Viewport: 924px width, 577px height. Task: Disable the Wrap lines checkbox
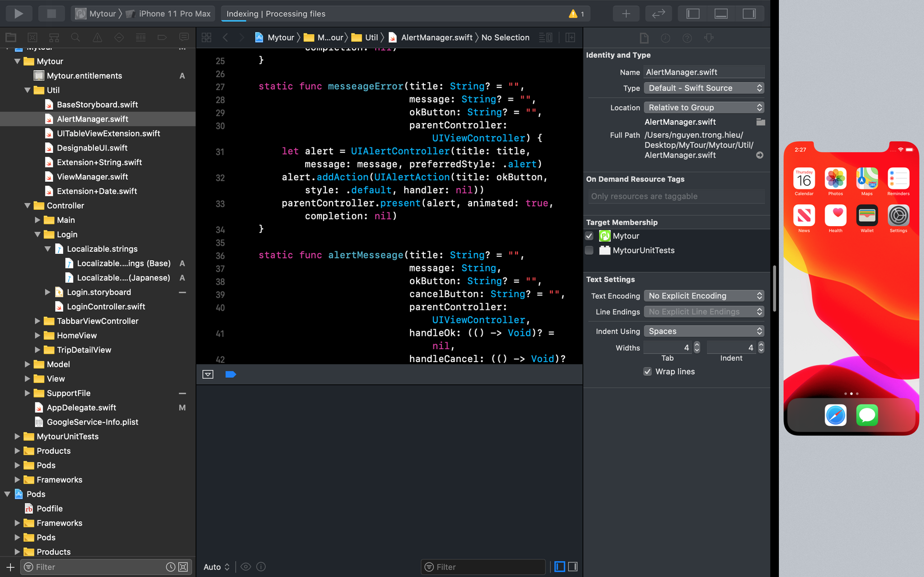coord(647,372)
